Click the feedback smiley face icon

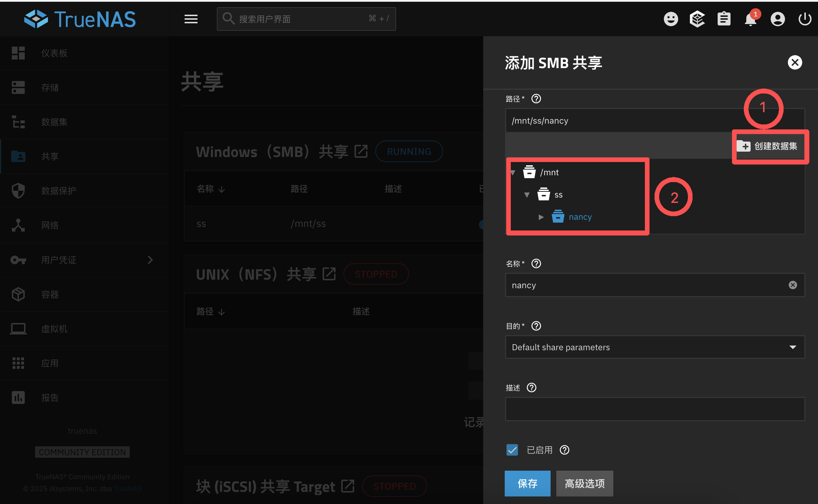[671, 19]
